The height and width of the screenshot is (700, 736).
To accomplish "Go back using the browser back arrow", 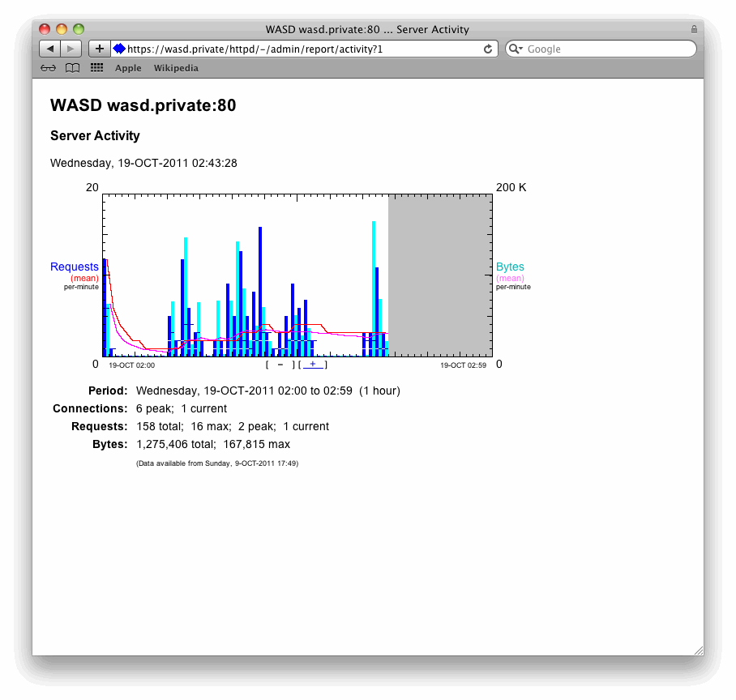I will click(50, 49).
